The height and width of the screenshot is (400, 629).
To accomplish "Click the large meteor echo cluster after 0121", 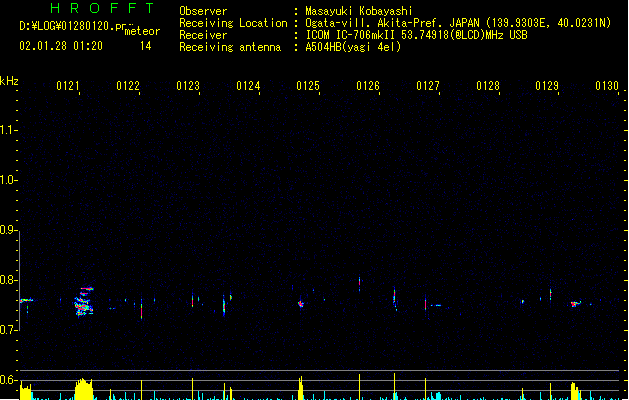I will pyautogui.click(x=84, y=302).
